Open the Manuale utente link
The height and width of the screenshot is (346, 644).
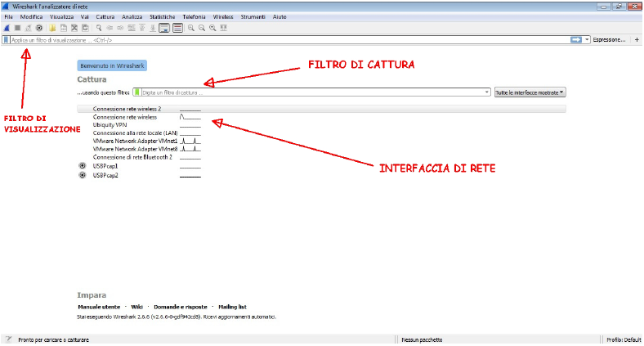(x=99, y=307)
